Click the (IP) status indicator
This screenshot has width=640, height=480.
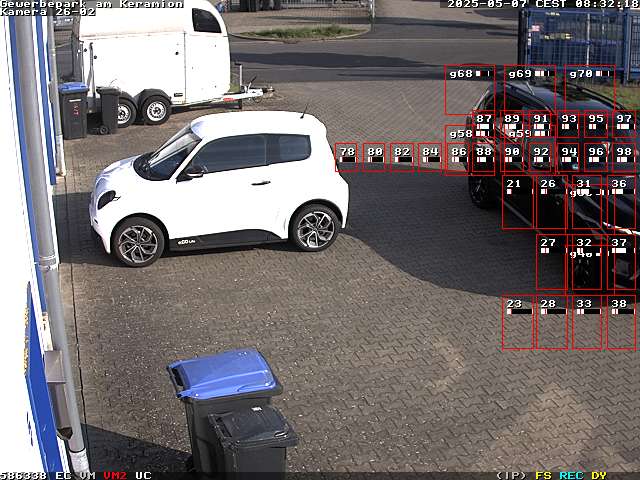coord(511,476)
